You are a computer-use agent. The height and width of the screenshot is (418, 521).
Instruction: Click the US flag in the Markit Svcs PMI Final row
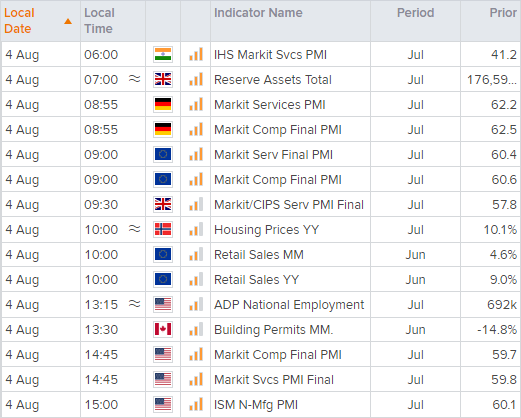tap(163, 379)
